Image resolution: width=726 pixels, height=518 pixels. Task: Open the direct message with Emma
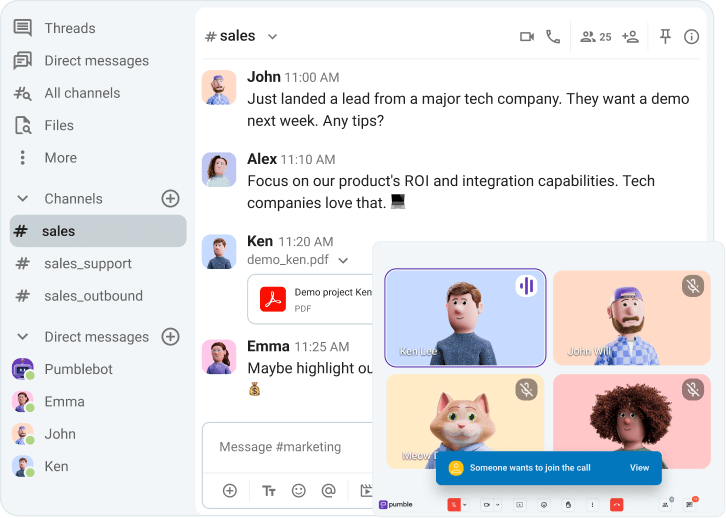click(x=49, y=401)
